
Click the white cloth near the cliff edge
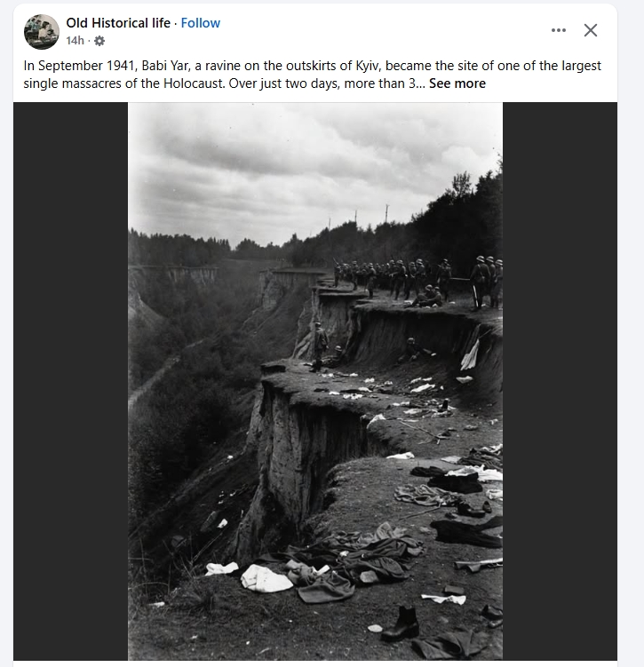click(x=265, y=578)
